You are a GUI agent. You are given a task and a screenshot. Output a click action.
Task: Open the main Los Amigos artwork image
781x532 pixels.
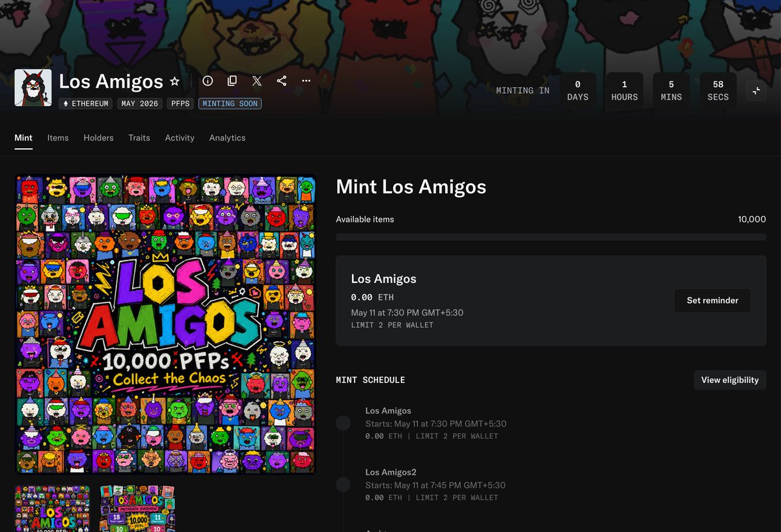click(x=165, y=324)
